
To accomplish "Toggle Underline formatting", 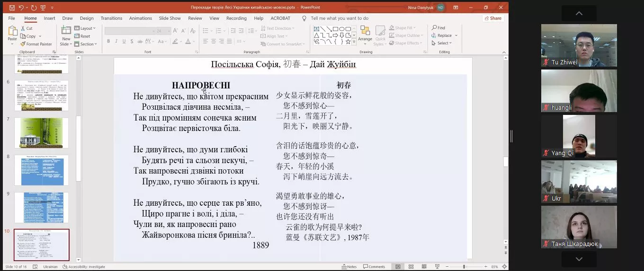I will (x=124, y=41).
